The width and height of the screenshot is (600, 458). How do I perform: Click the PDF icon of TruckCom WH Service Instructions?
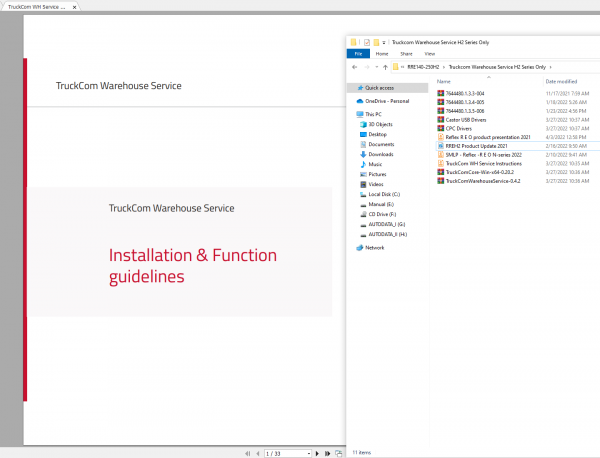[440, 163]
